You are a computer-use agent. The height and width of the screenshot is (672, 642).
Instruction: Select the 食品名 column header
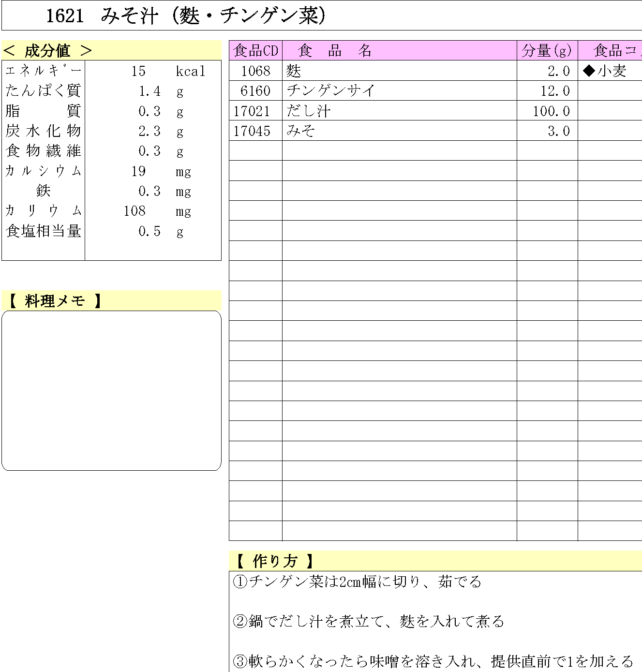point(335,51)
